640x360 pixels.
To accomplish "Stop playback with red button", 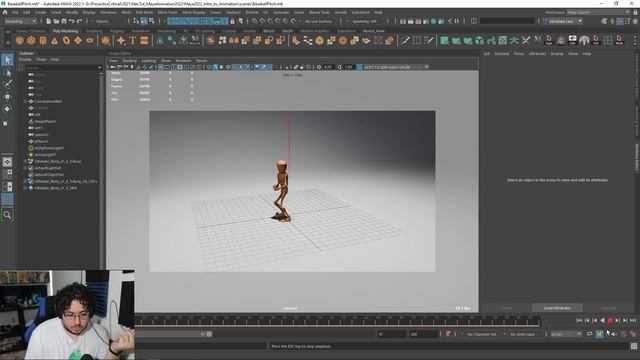I will [x=610, y=321].
